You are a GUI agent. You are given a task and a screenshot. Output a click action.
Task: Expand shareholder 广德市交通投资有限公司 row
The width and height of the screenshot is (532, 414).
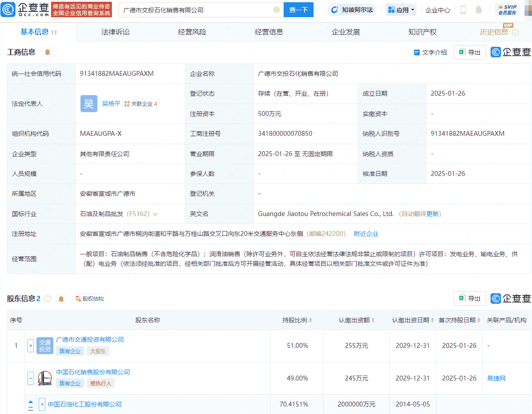30,346
